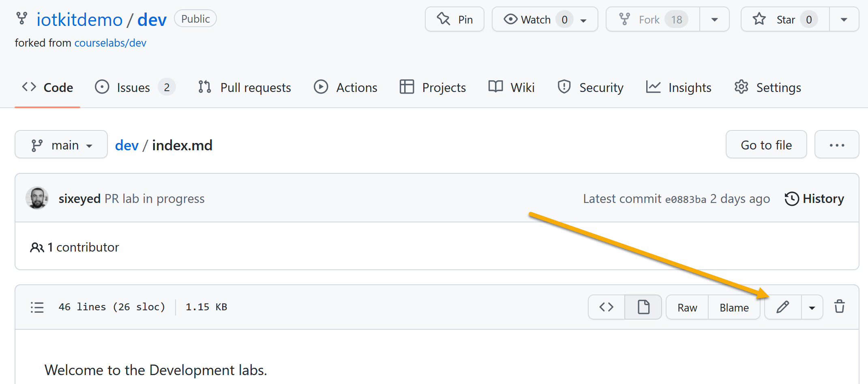868x384 pixels.
Task: Expand the main branch selector dropdown
Action: [x=61, y=145]
